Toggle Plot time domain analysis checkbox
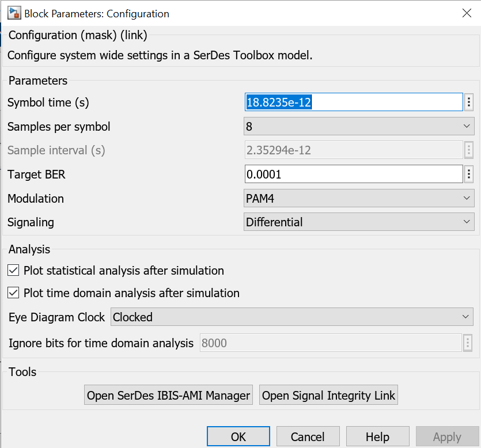The width and height of the screenshot is (481, 448). [13, 293]
